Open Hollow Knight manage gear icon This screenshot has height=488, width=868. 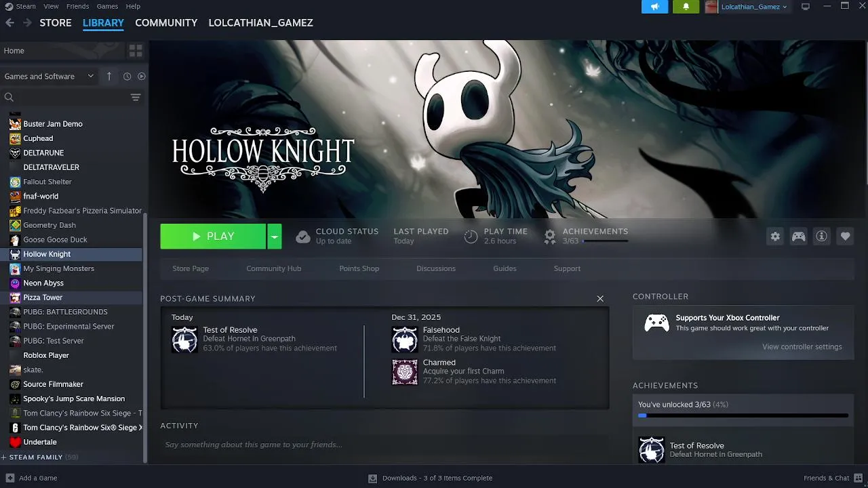(x=775, y=237)
